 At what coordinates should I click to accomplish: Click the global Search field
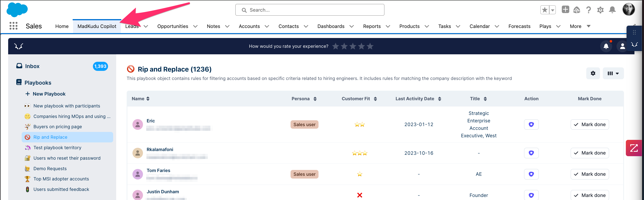coord(309,10)
